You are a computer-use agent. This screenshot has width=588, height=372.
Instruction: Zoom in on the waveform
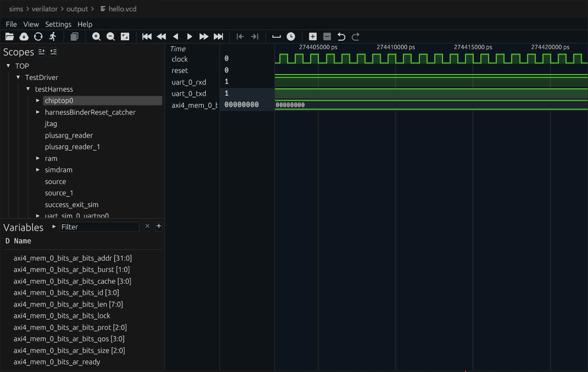(x=96, y=37)
